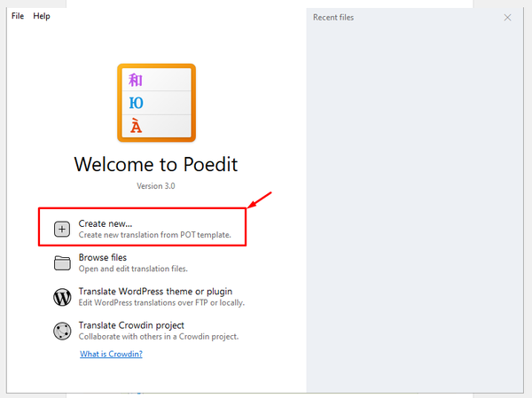This screenshot has width=532, height=398.
Task: Click the folder icon beside Browse files
Action: (x=62, y=263)
